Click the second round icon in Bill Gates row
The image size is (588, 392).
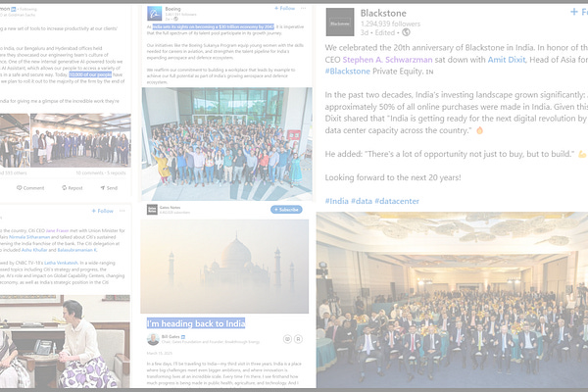[298, 339]
